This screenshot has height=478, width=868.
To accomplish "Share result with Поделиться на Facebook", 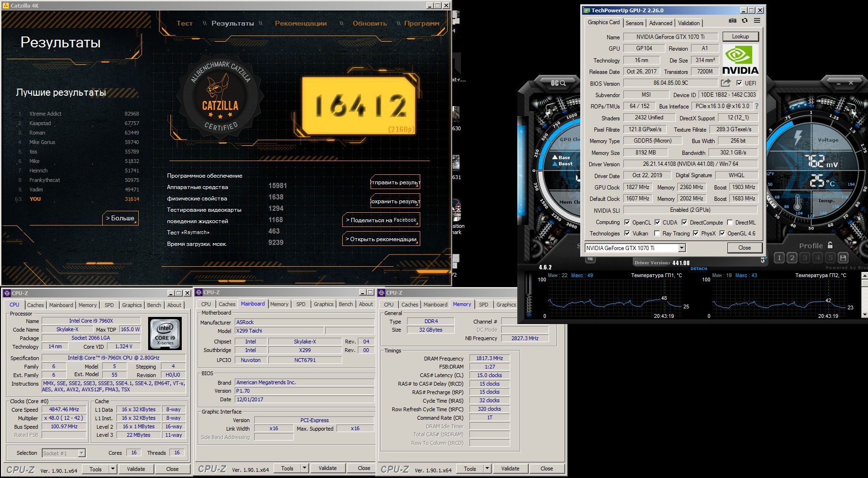I will click(381, 220).
